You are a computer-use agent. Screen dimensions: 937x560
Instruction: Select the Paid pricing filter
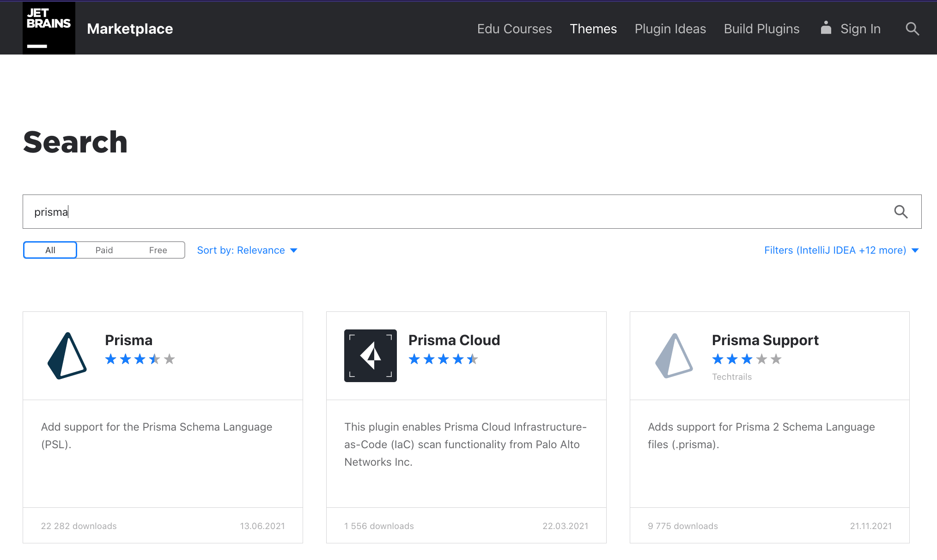click(x=104, y=250)
